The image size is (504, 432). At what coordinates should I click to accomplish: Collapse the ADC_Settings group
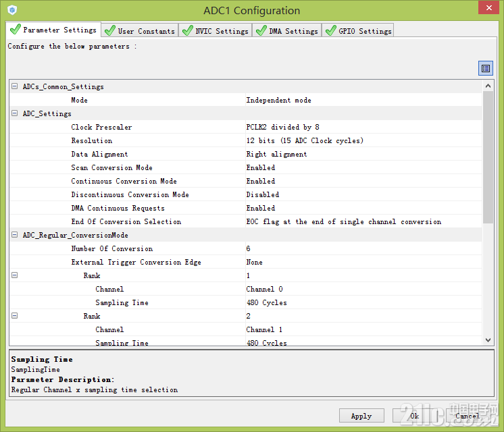(14, 113)
